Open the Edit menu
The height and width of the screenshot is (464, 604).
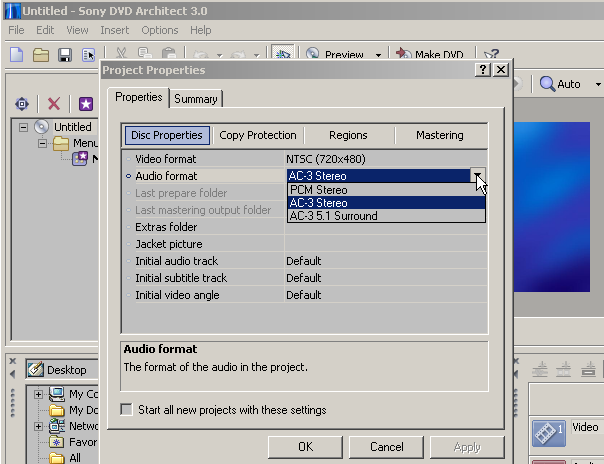point(45,30)
